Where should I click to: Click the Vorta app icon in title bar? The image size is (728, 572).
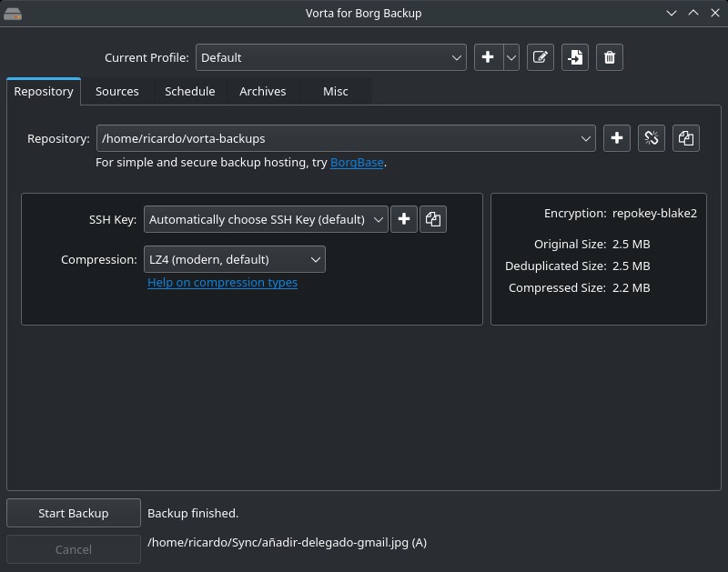[13, 14]
